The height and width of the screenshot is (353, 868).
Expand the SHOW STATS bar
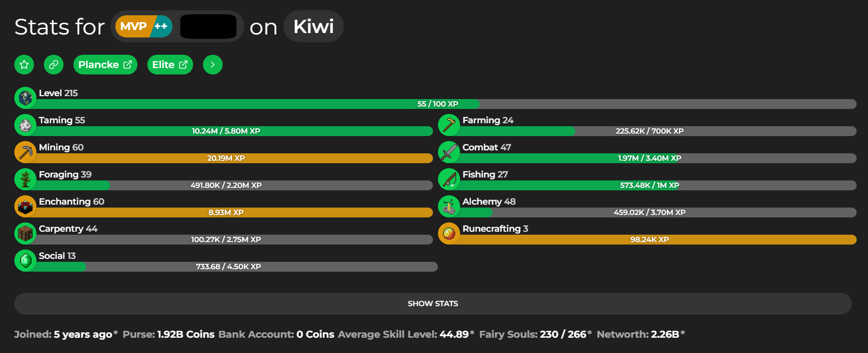pos(433,304)
